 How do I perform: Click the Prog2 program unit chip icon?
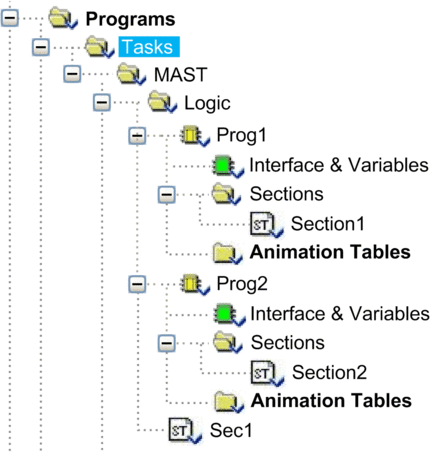point(195,284)
